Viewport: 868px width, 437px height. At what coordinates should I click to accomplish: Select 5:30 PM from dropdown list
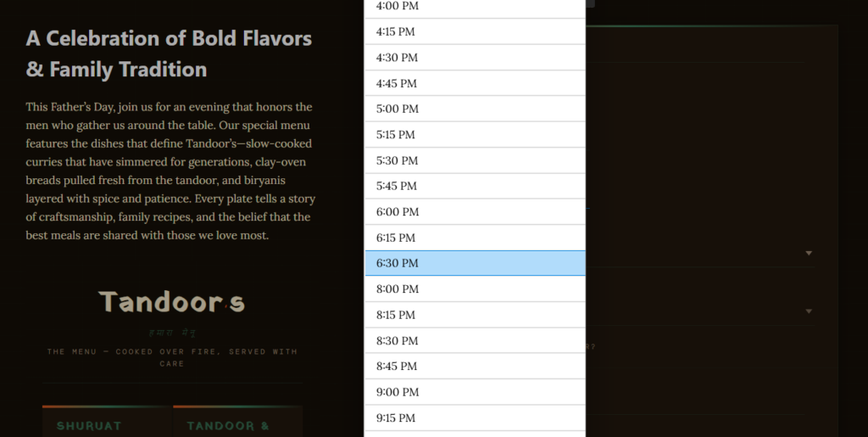[x=475, y=160]
